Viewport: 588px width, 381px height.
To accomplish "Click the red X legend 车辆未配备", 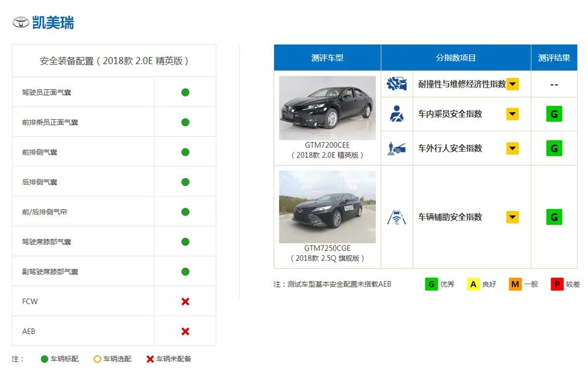I will [x=150, y=359].
